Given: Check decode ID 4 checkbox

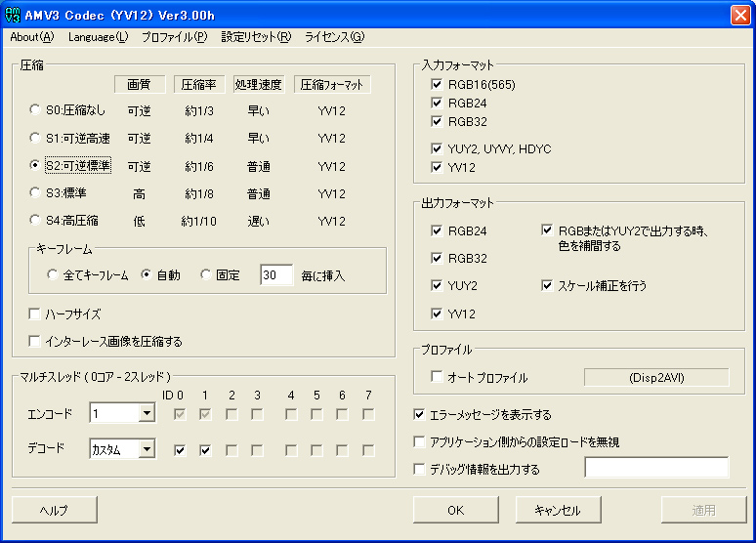Looking at the screenshot, I should pos(291,450).
